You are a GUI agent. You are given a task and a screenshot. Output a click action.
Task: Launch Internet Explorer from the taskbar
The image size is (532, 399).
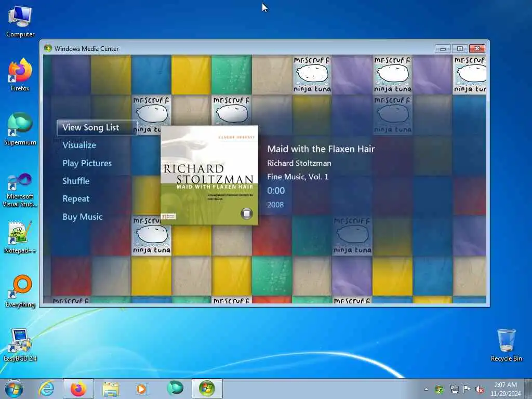(46, 389)
